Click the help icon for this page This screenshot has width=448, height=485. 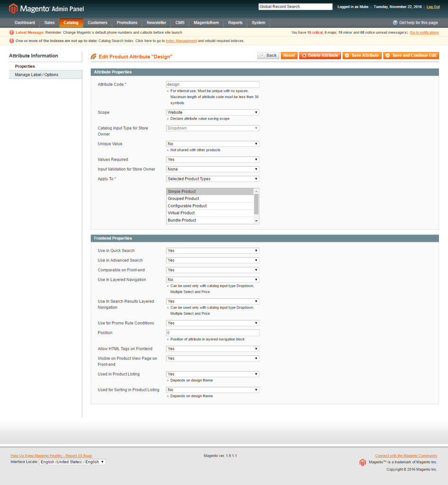(x=395, y=22)
